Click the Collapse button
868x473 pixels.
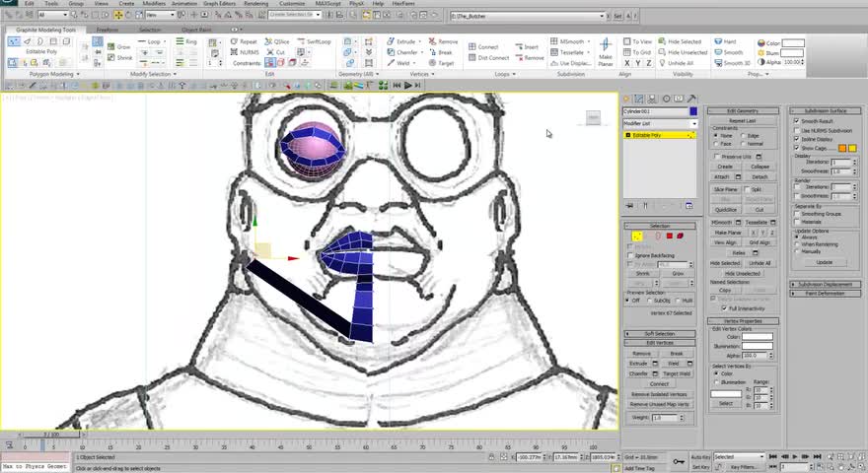click(x=759, y=167)
